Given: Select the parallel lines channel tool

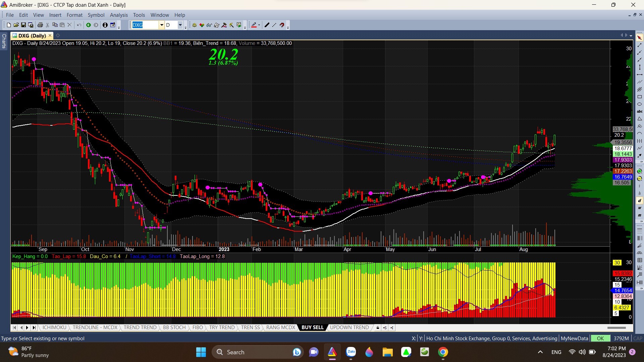Looking at the screenshot, I should coord(640,82).
